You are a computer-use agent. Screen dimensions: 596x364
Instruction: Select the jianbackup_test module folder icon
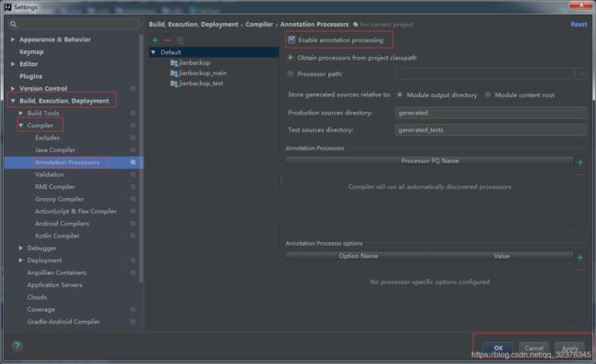[174, 83]
